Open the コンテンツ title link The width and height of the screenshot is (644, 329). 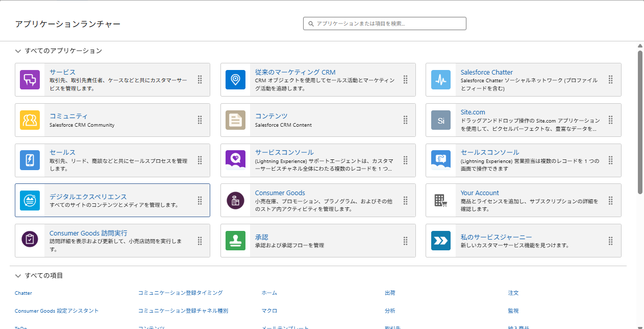[271, 116]
